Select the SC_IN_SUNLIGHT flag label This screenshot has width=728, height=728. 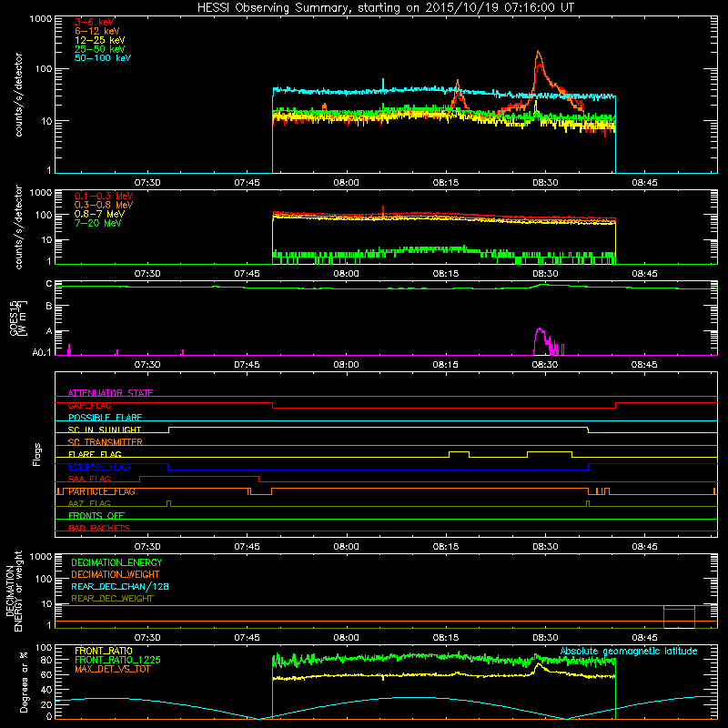[105, 430]
